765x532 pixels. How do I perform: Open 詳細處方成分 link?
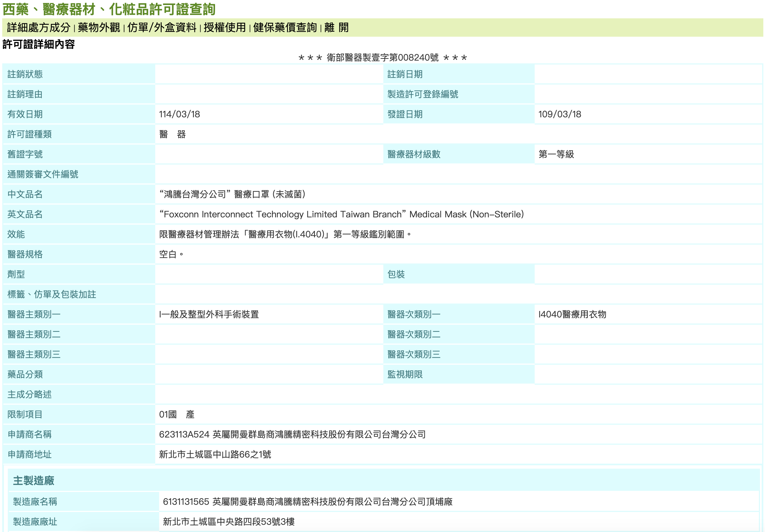38,28
